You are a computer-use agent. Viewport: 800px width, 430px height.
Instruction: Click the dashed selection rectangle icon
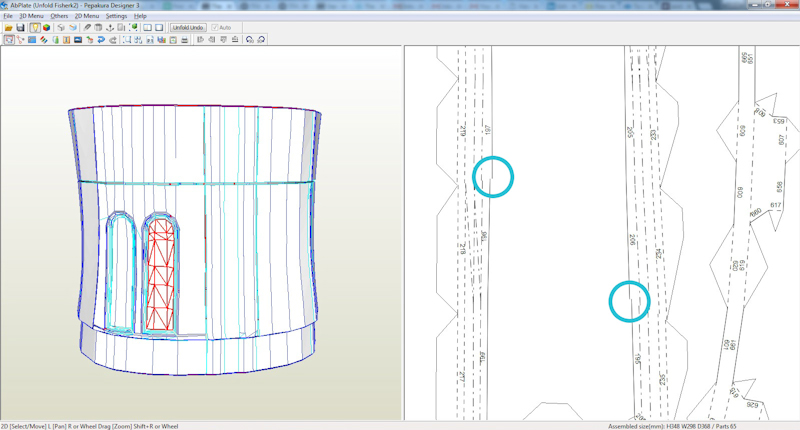coord(127,40)
